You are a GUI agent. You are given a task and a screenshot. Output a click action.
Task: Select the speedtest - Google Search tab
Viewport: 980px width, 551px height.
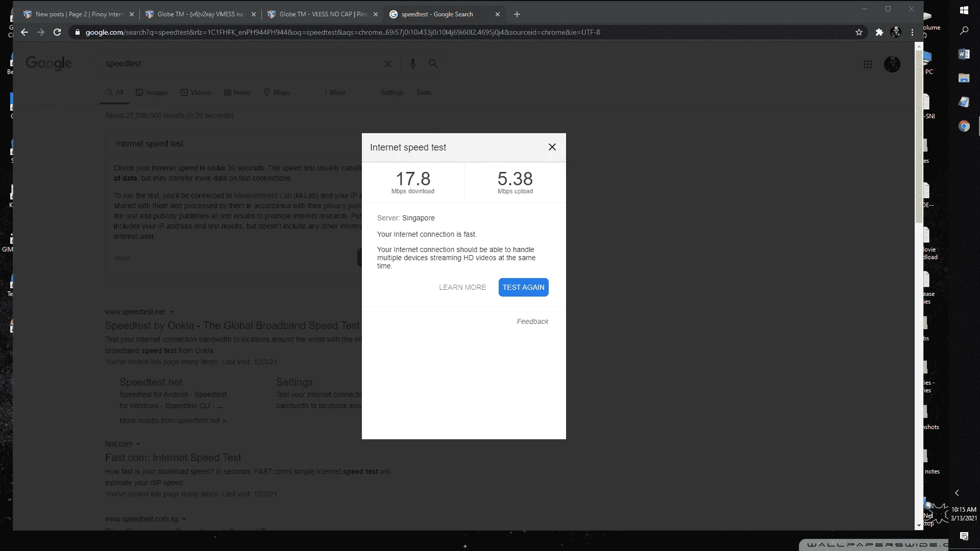pyautogui.click(x=444, y=14)
